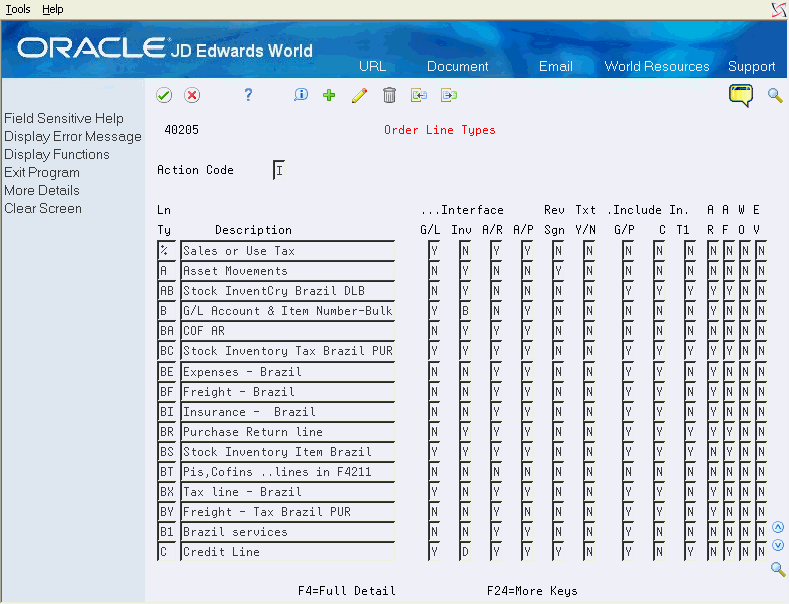The width and height of the screenshot is (789, 604).
Task: Click line type code field BT
Action: tap(167, 472)
